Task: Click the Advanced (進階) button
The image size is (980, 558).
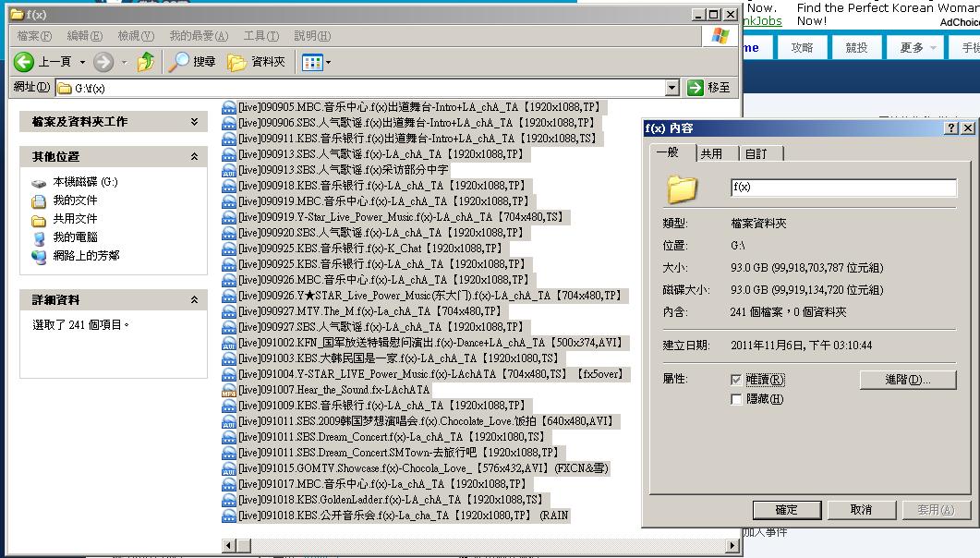Action: pyautogui.click(x=908, y=380)
